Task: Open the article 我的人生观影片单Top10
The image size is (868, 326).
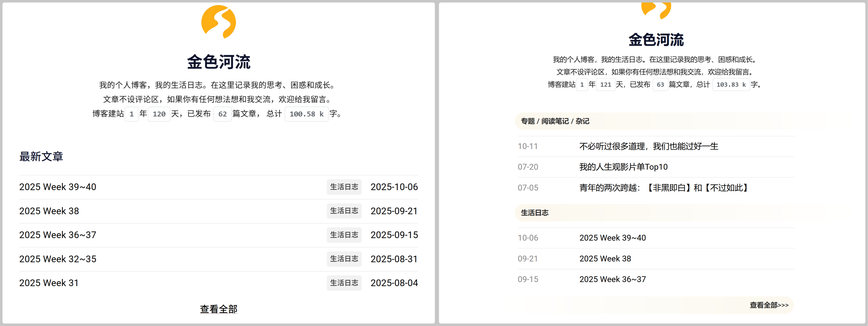Action: [623, 167]
